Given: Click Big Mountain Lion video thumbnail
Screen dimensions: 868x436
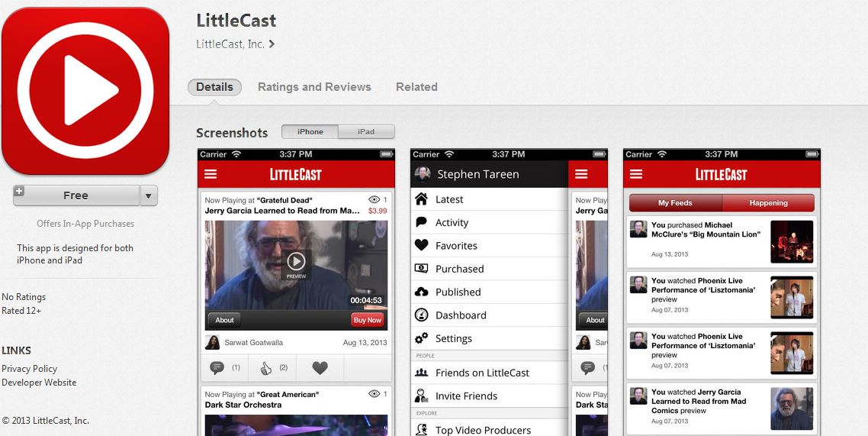Looking at the screenshot, I should click(x=792, y=241).
